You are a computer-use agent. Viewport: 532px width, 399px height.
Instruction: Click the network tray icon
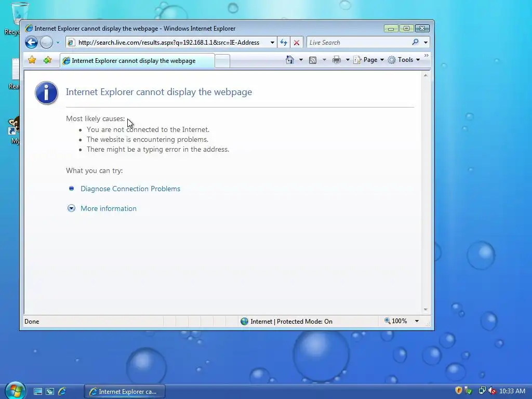click(482, 391)
